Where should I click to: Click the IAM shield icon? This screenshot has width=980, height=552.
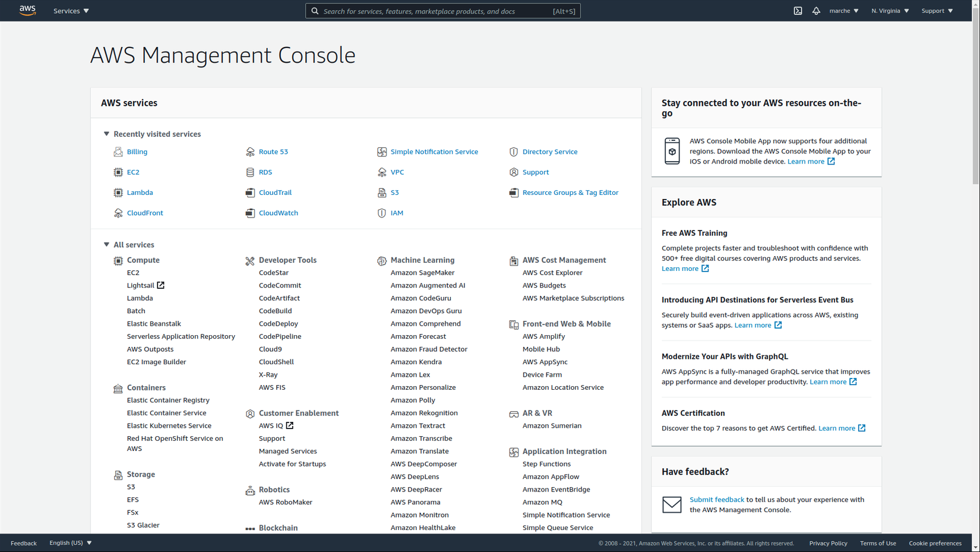pos(382,213)
